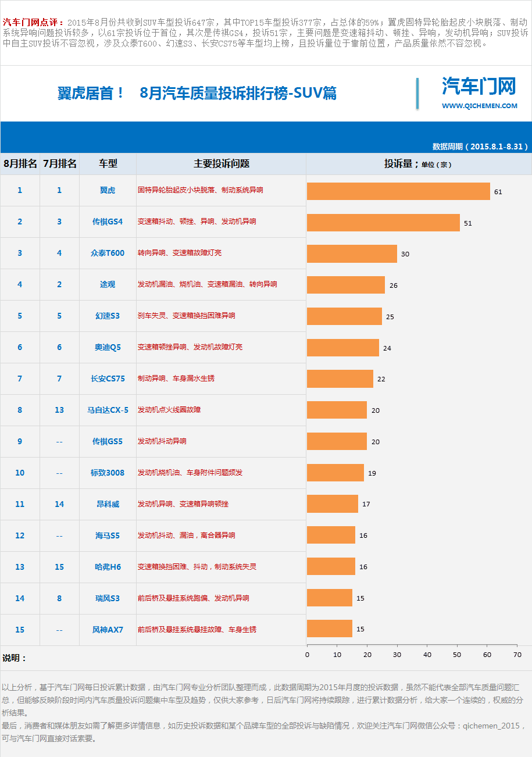
Task: Click the axis label 70
Action: (x=517, y=655)
